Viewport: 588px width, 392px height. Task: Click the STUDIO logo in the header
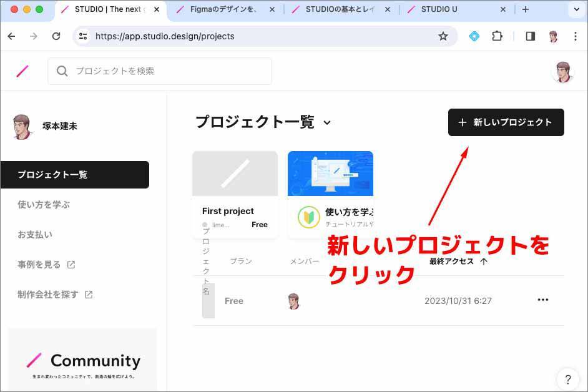[22, 71]
